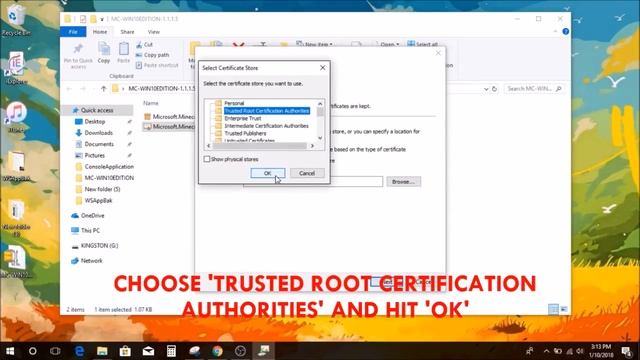Click the Paste ribbon icon
The height and width of the screenshot is (360, 640).
(123, 53)
